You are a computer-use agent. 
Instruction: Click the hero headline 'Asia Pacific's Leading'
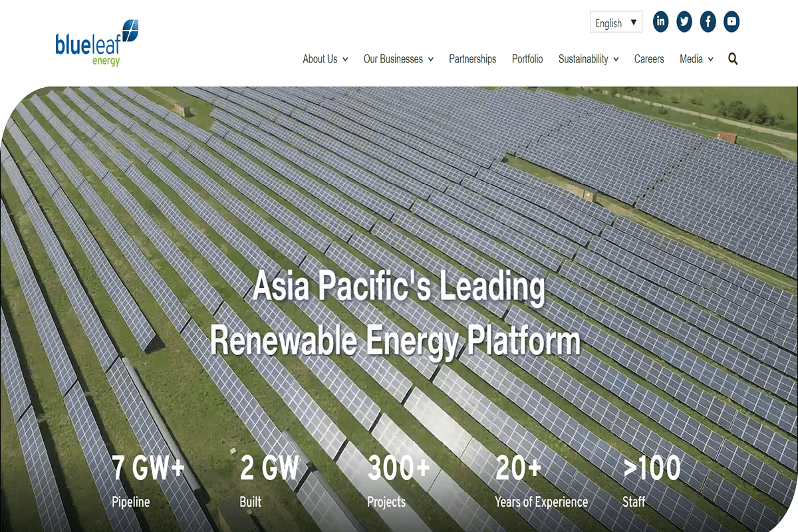tap(399, 287)
